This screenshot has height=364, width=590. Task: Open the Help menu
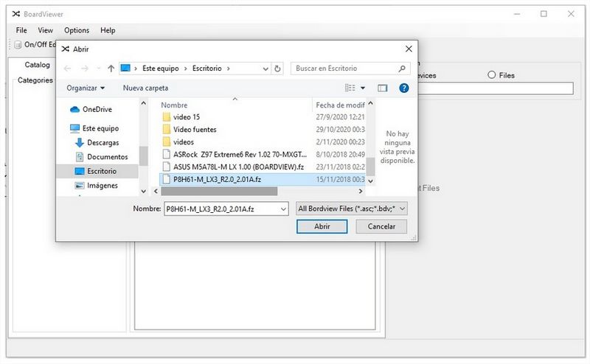tap(108, 30)
